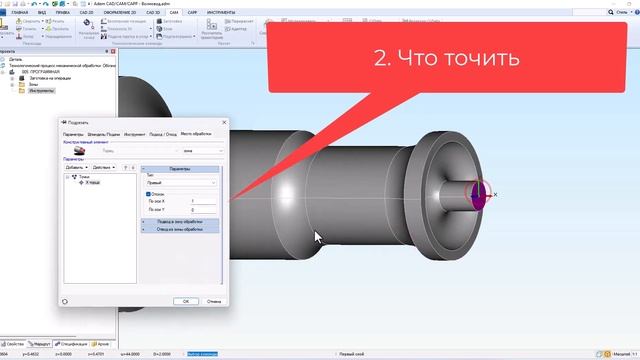Open the Подвод / Отвод dialog tab
This screenshot has height=360, width=640.
click(163, 134)
